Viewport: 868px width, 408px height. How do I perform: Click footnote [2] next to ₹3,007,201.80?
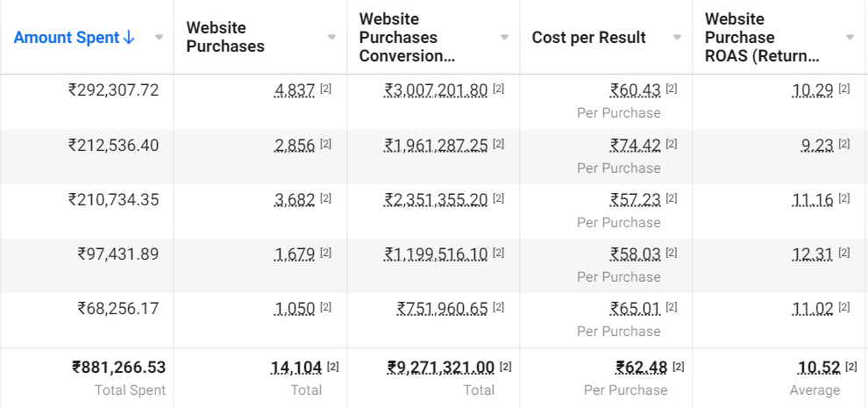coord(498,89)
